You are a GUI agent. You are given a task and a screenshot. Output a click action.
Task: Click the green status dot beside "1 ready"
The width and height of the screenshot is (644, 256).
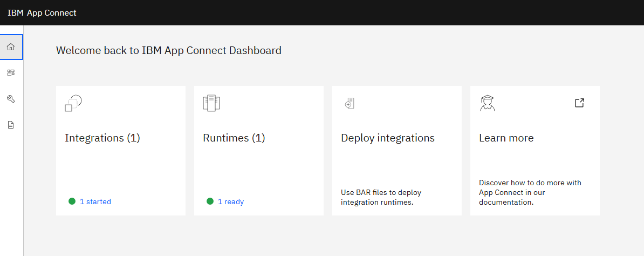(x=210, y=201)
